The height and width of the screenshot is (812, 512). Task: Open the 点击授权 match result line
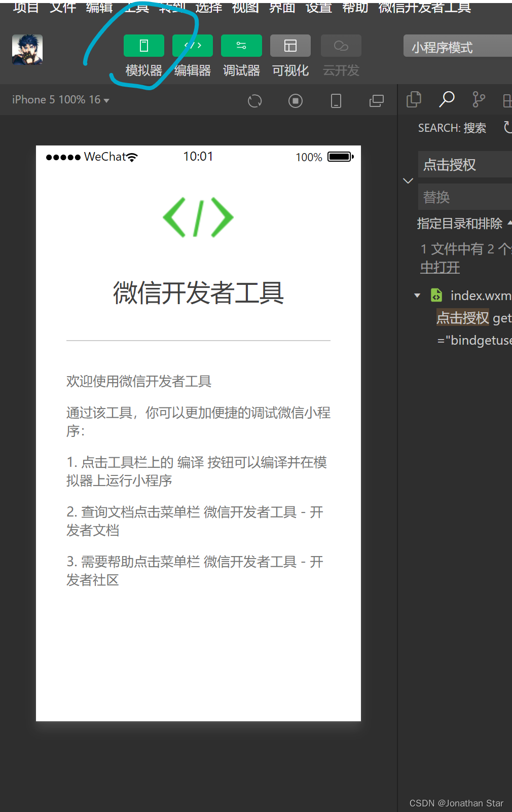(474, 318)
